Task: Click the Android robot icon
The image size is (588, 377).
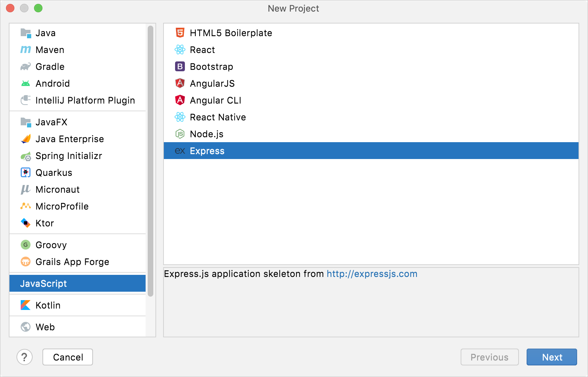Action: pyautogui.click(x=26, y=84)
